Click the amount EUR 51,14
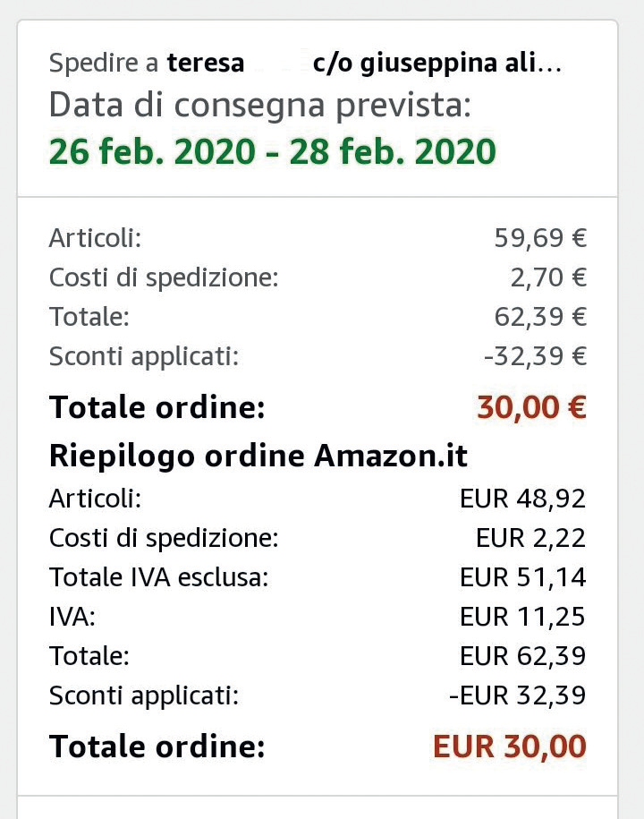The image size is (644, 819). 523,577
